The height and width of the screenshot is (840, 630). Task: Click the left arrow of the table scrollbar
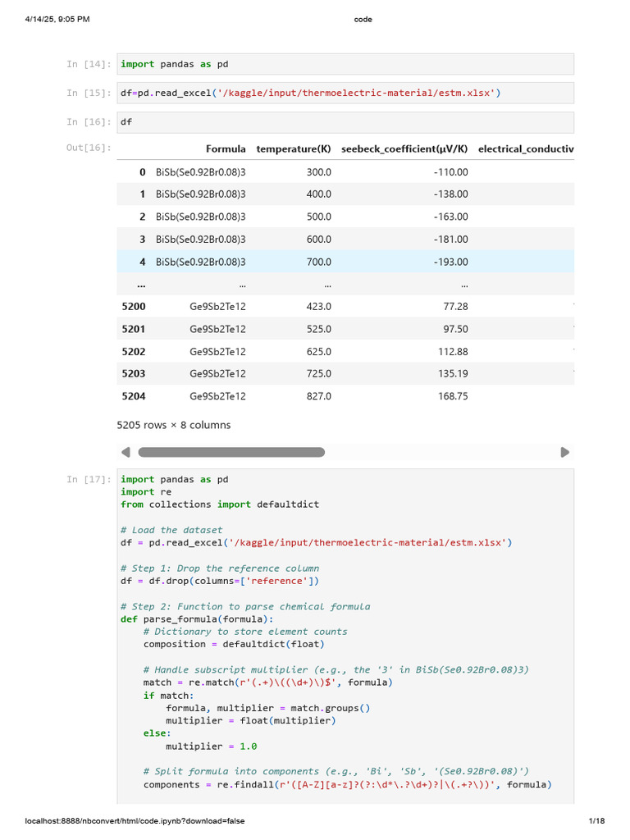(126, 452)
